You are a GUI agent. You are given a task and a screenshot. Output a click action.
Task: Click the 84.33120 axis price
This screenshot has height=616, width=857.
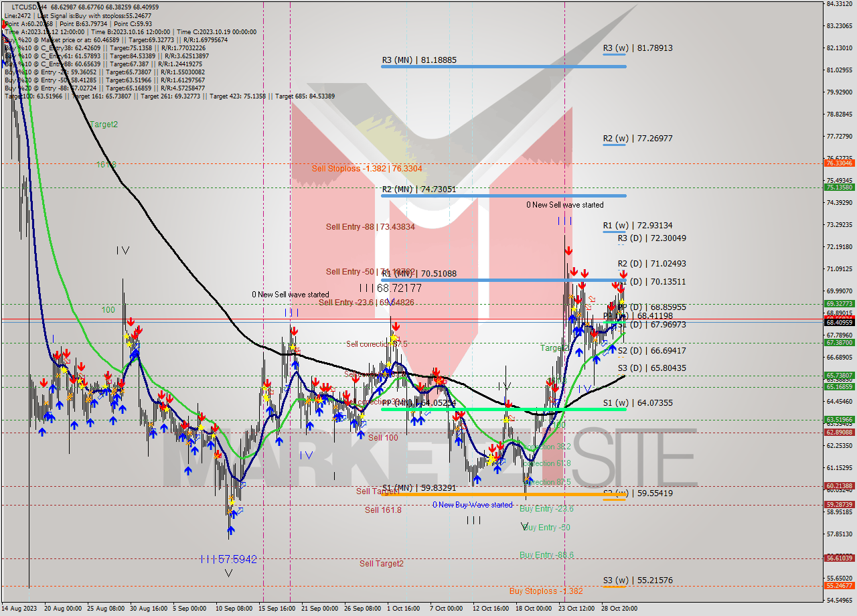coord(839,3)
